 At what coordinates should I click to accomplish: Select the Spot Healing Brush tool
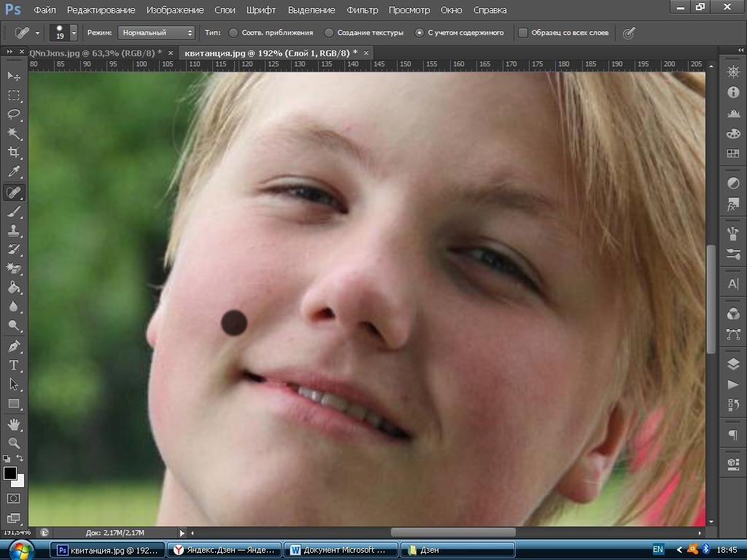click(13, 192)
